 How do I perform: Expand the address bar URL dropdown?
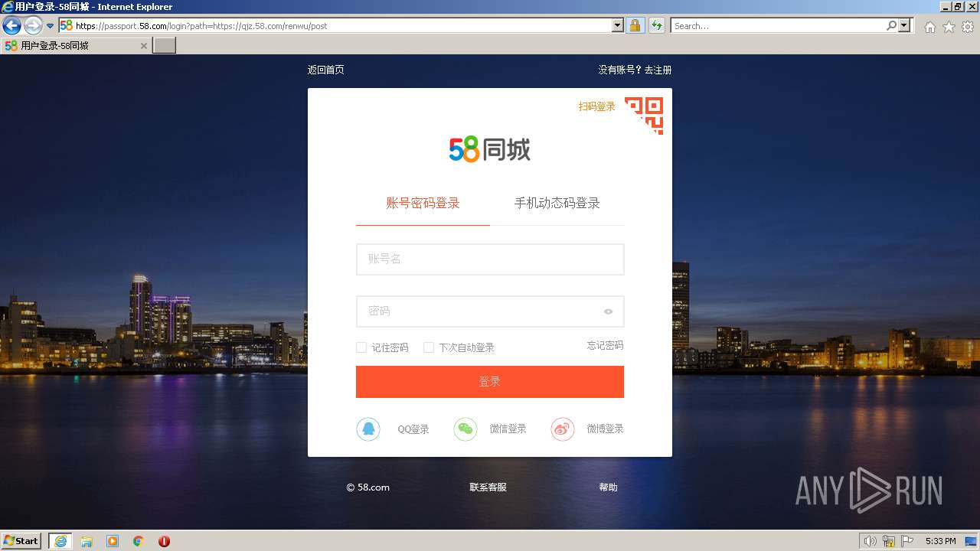pos(618,25)
